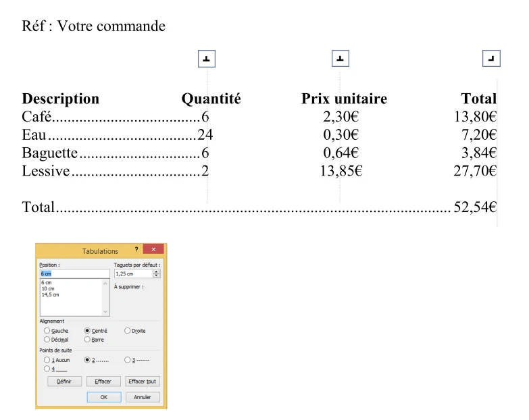Viewport: 529px width, 420px height.
Task: Select leader option 1 Aucun
Action: click(x=47, y=360)
